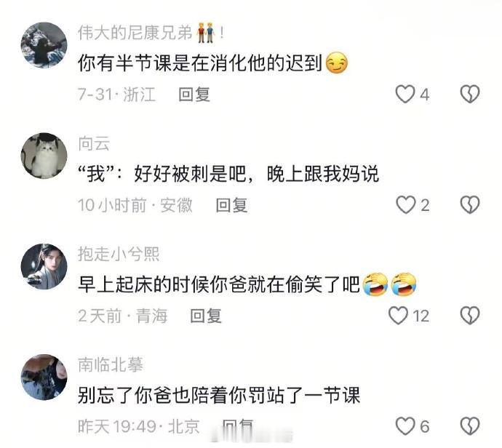The image size is (502, 448).
Task: Tap 回复 under the 青海 comment
Action: [x=206, y=316]
